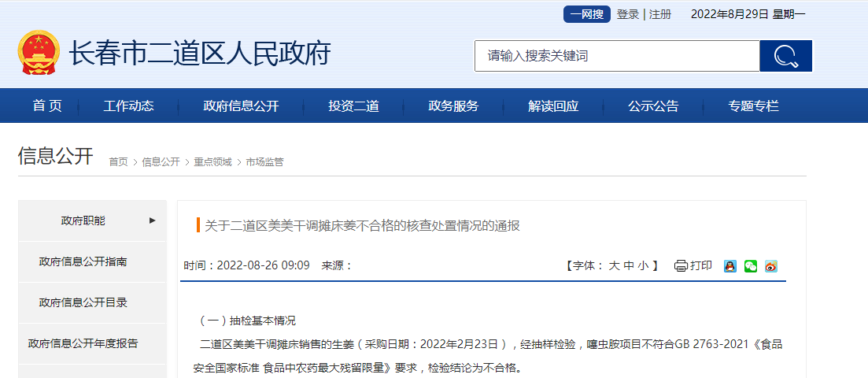The height and width of the screenshot is (378, 868).
Task: Share article via Weibo icon
Action: [x=771, y=266]
